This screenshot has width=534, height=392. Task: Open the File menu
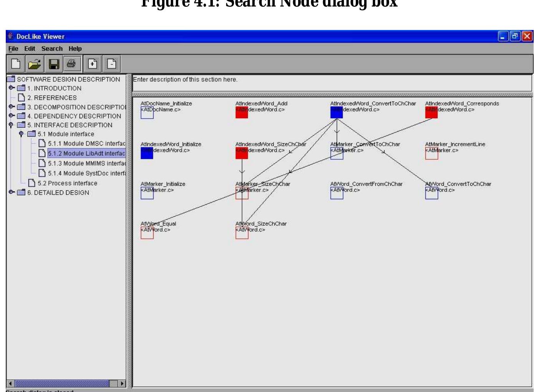pos(13,49)
